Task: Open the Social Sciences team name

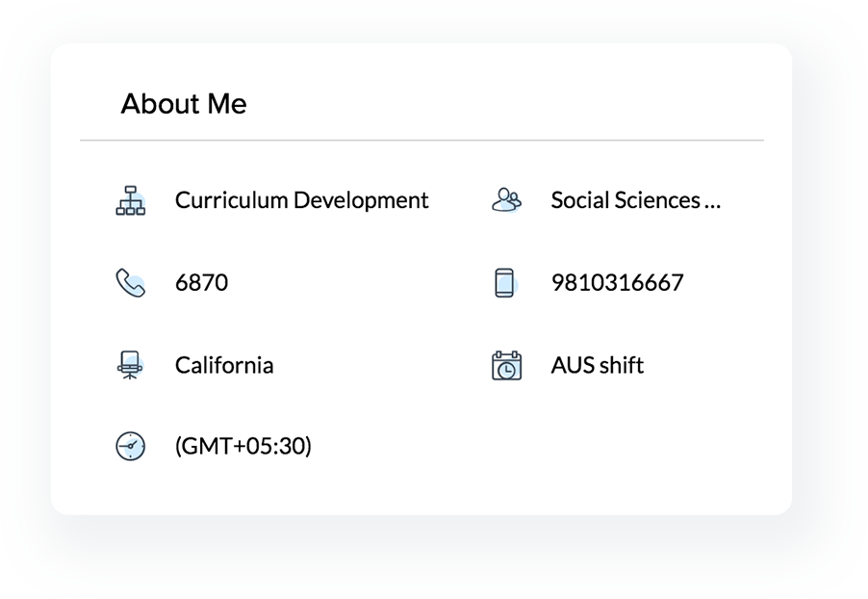Action: (x=625, y=200)
